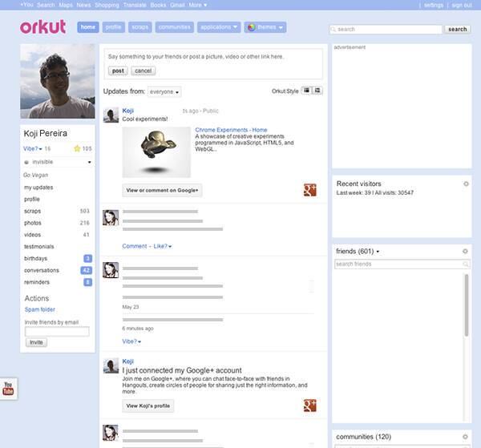Open Chrome Experiments - Home link
The image size is (481, 448).
click(x=231, y=130)
